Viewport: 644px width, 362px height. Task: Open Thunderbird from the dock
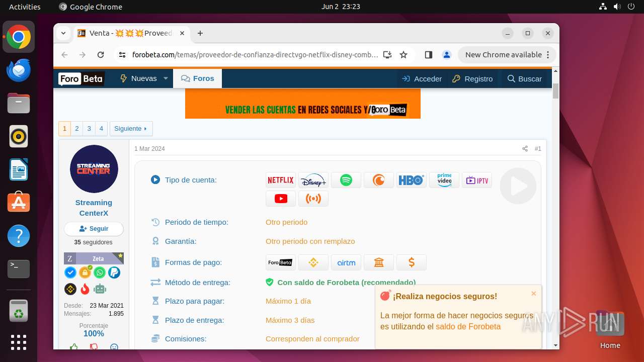19,70
